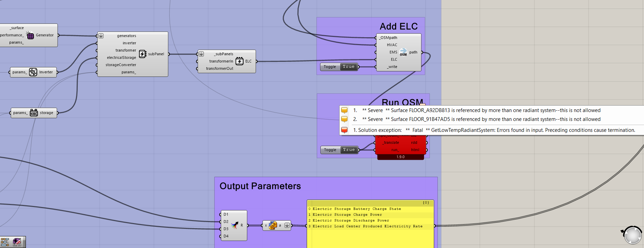644x248 pixels.
Task: Click the Output Parameters group title
Action: 260,186
